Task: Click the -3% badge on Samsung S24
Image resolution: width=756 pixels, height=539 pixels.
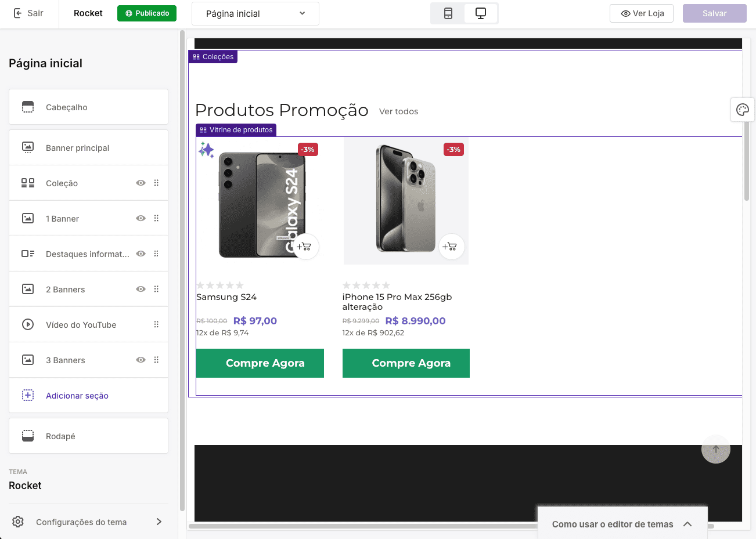Action: click(308, 150)
